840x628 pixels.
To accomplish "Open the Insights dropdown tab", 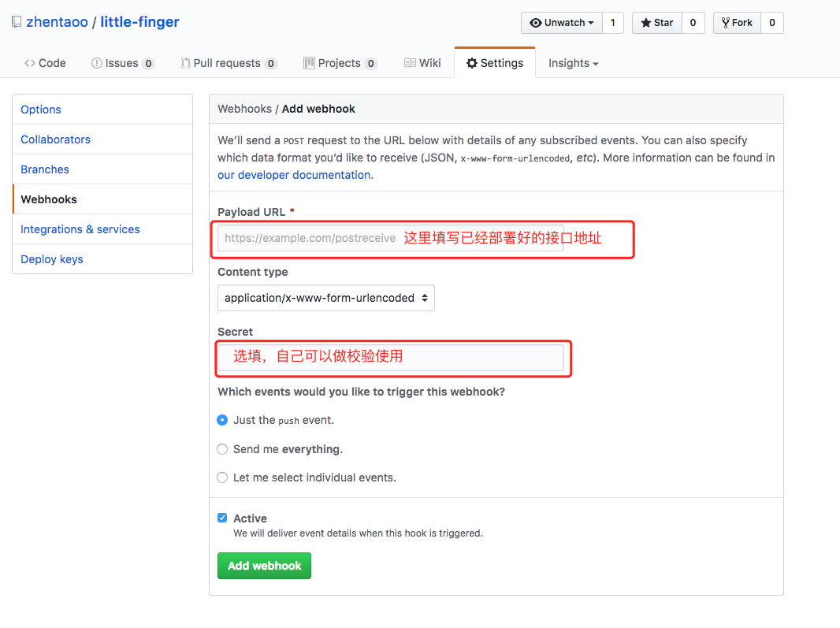I will (x=573, y=63).
